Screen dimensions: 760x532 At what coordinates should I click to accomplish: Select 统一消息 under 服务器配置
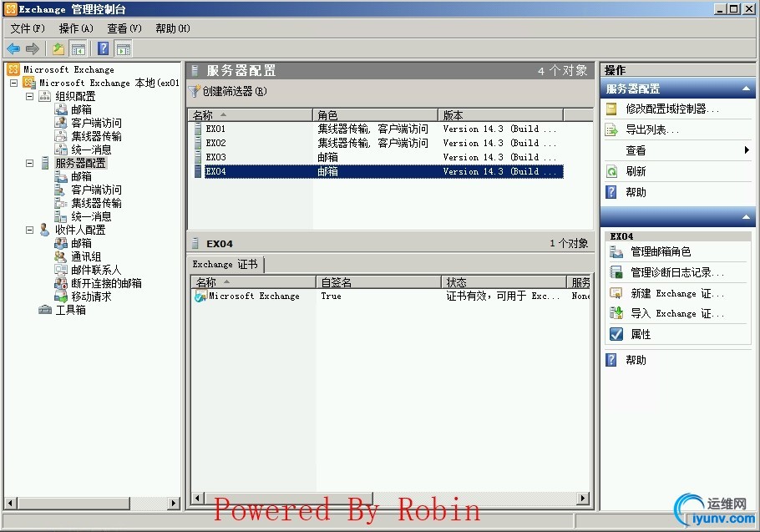91,216
